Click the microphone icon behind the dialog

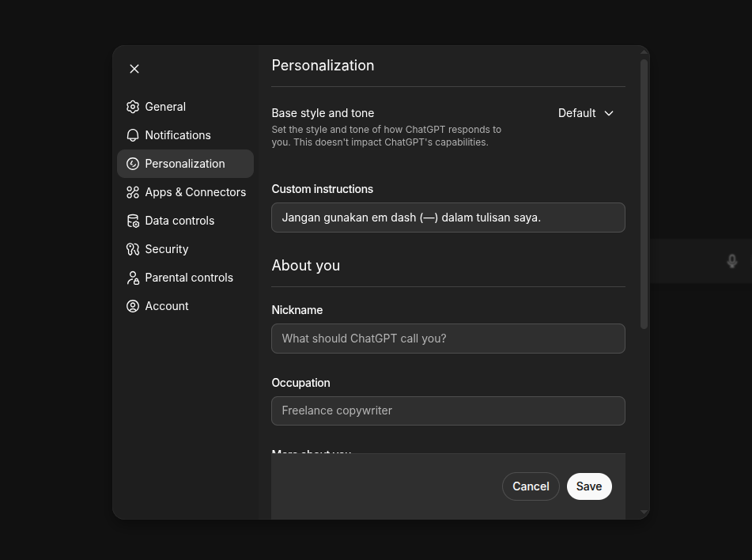(732, 261)
